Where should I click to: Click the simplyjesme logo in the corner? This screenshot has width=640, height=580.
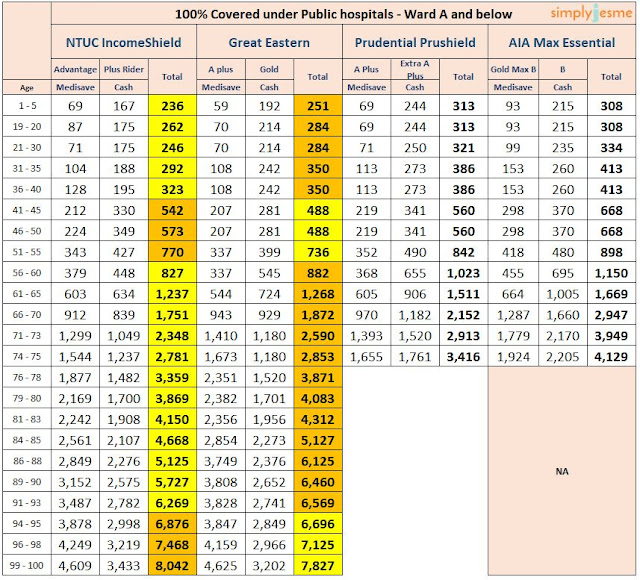click(x=591, y=13)
